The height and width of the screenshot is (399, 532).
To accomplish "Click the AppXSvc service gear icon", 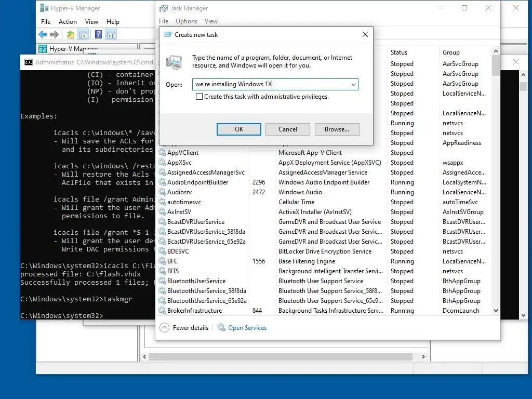I will tap(162, 162).
